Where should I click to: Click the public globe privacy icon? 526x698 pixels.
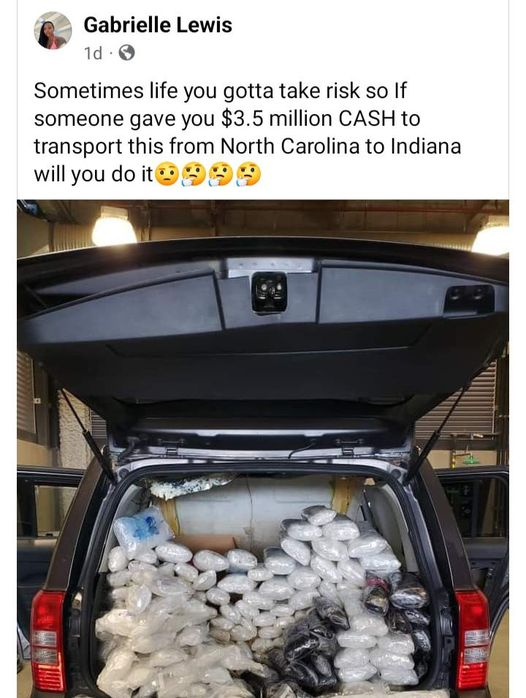(x=127, y=53)
